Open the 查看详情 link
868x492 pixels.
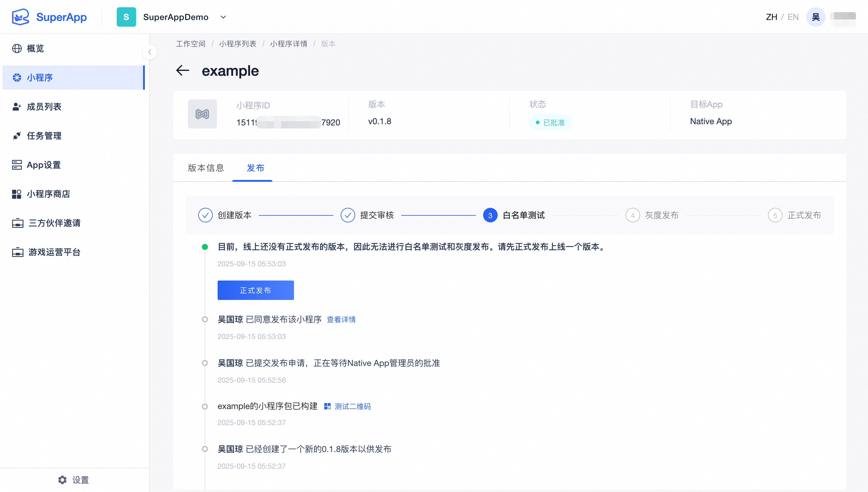click(x=341, y=320)
